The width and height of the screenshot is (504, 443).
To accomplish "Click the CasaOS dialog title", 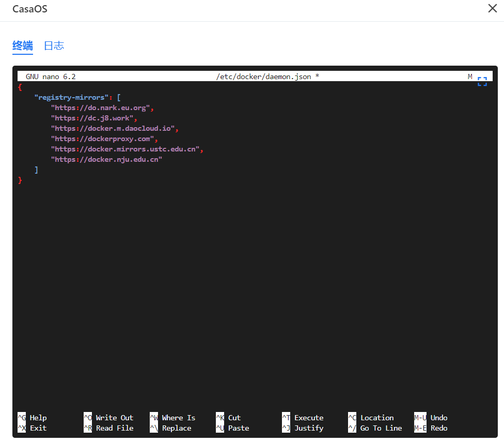I will pos(30,9).
